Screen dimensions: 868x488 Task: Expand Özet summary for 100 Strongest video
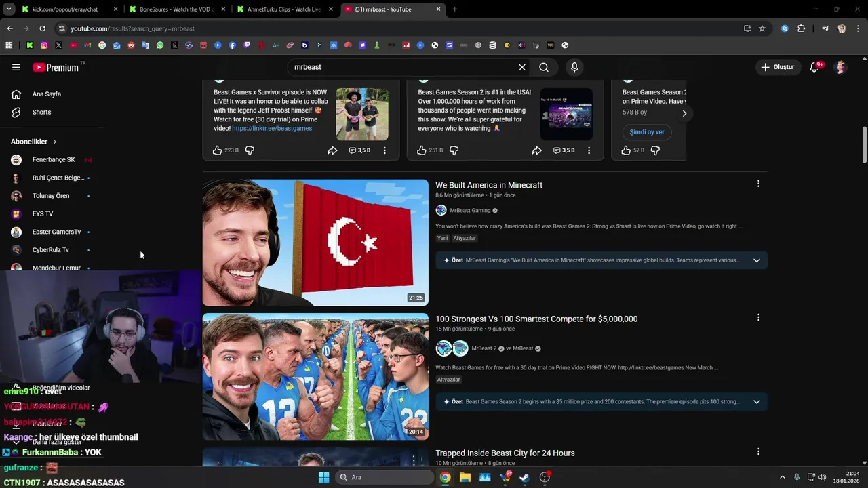(x=757, y=402)
